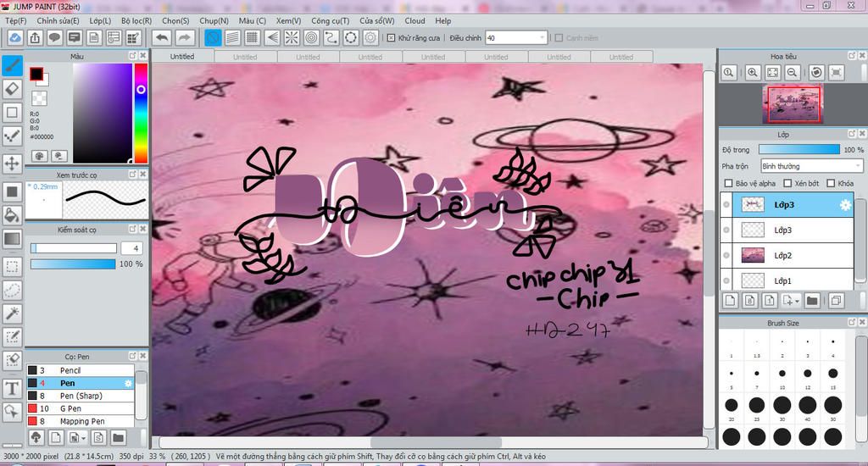This screenshot has height=466, width=868.
Task: Select Mapping Pen brush
Action: tap(81, 421)
